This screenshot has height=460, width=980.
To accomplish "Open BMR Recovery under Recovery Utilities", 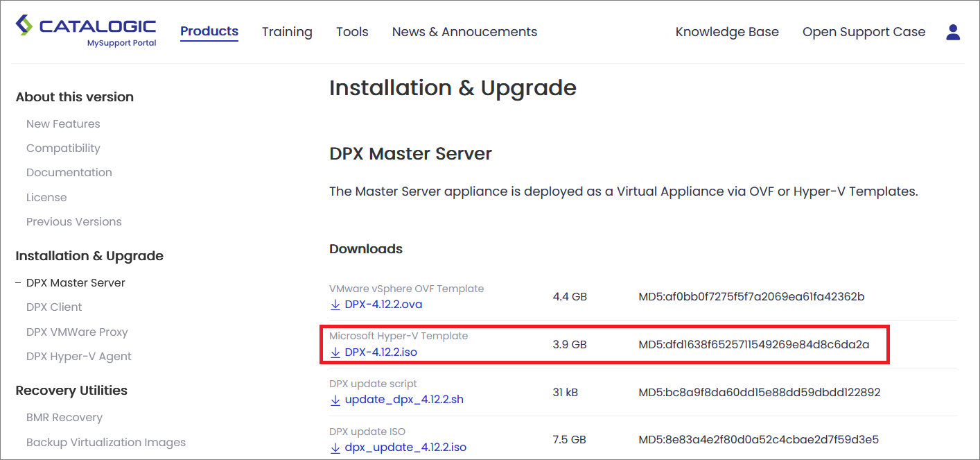I will pos(64,418).
